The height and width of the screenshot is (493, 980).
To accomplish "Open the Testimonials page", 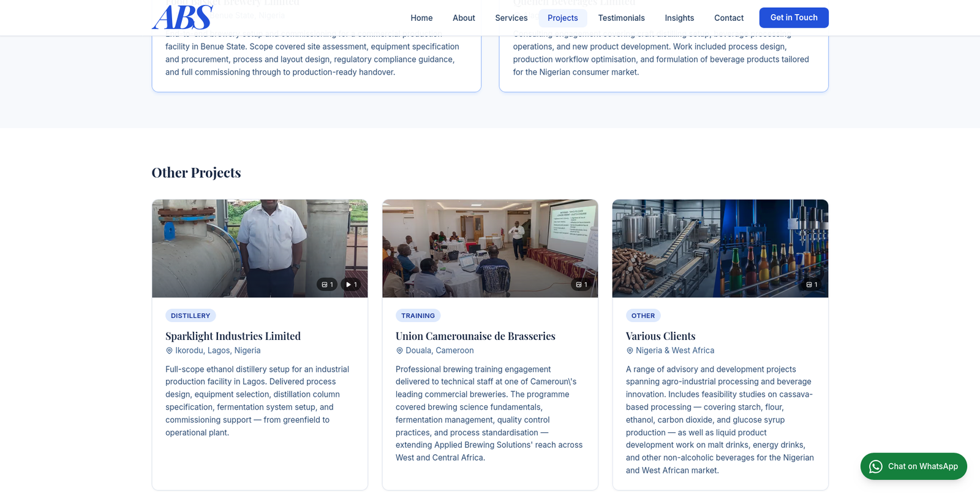I will pos(622,18).
